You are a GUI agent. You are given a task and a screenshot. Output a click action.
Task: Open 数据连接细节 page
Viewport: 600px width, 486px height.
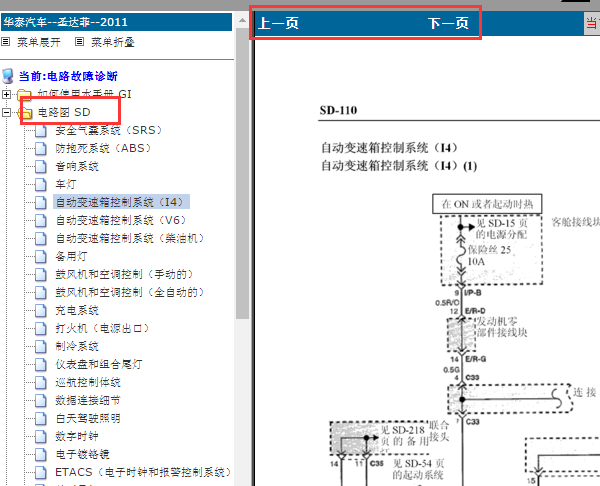(88, 400)
